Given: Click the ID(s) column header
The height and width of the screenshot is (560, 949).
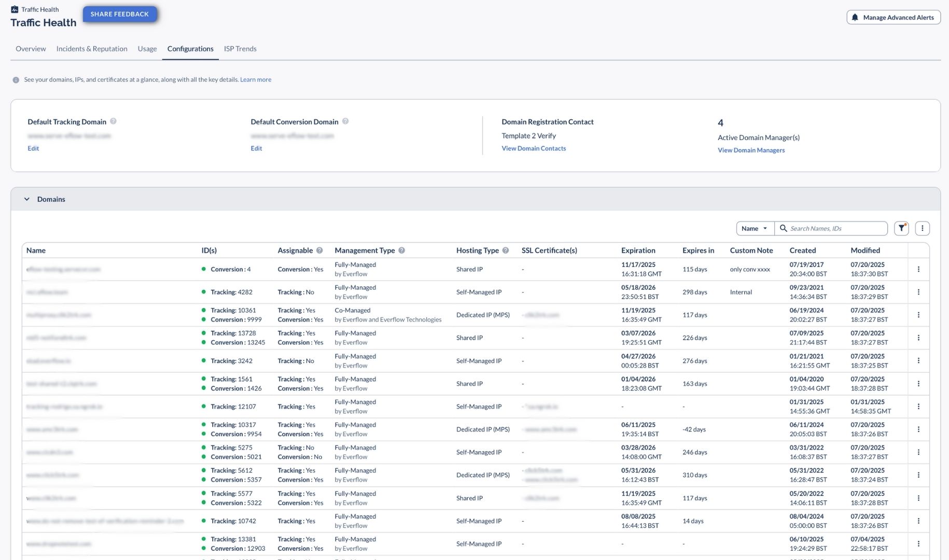Looking at the screenshot, I should click(x=209, y=250).
